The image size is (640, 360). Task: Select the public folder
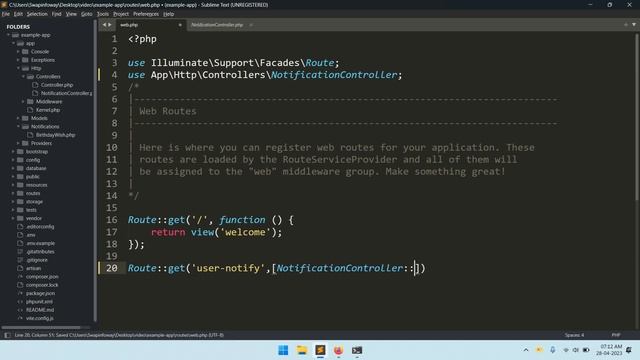(x=33, y=177)
